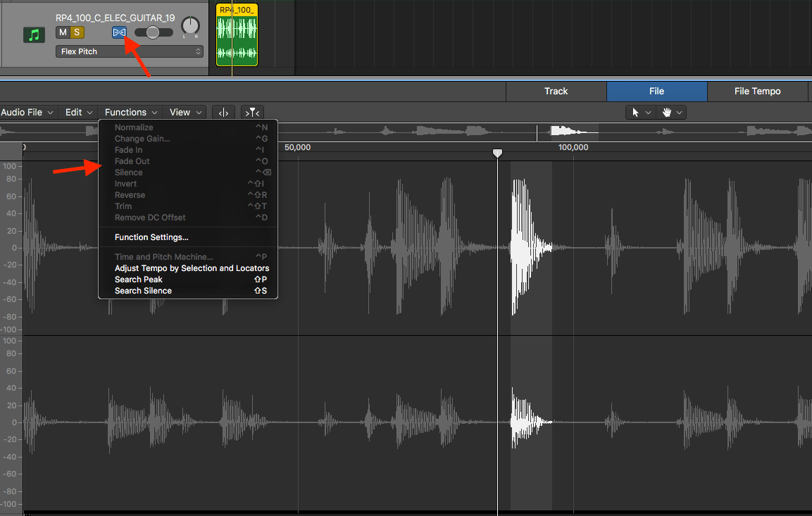
Task: Open the Flex Pitch mode dropdown
Action: 130,51
